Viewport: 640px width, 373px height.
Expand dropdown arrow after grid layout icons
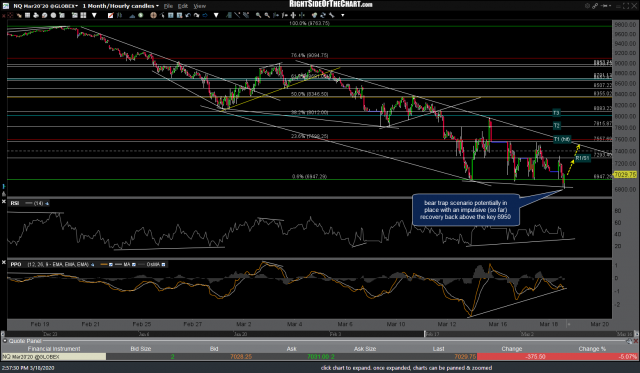pos(94,16)
